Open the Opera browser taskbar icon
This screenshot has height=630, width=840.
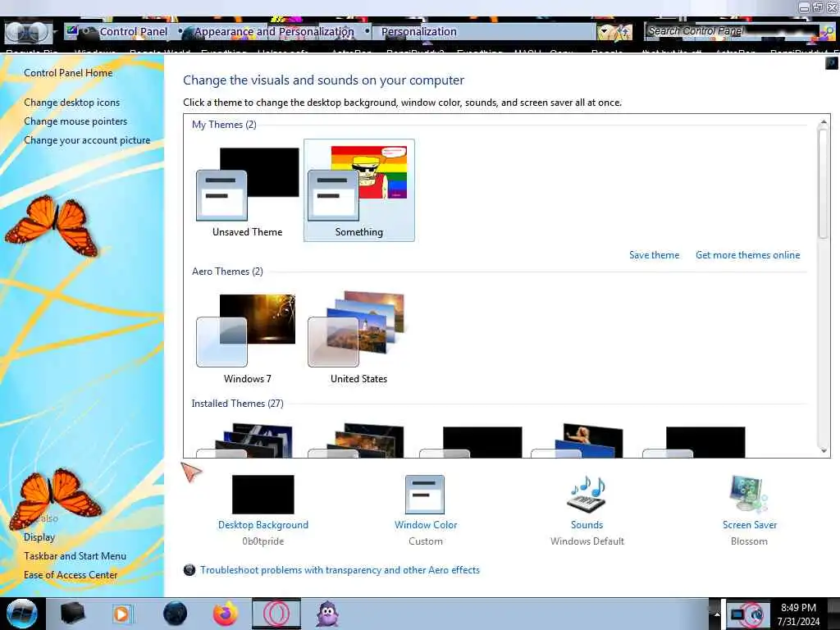point(276,614)
